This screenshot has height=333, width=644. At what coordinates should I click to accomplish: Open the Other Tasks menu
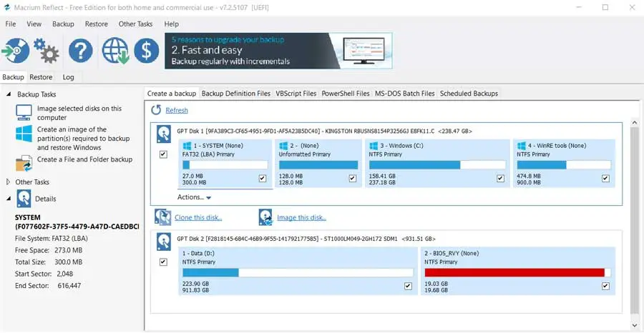click(135, 24)
